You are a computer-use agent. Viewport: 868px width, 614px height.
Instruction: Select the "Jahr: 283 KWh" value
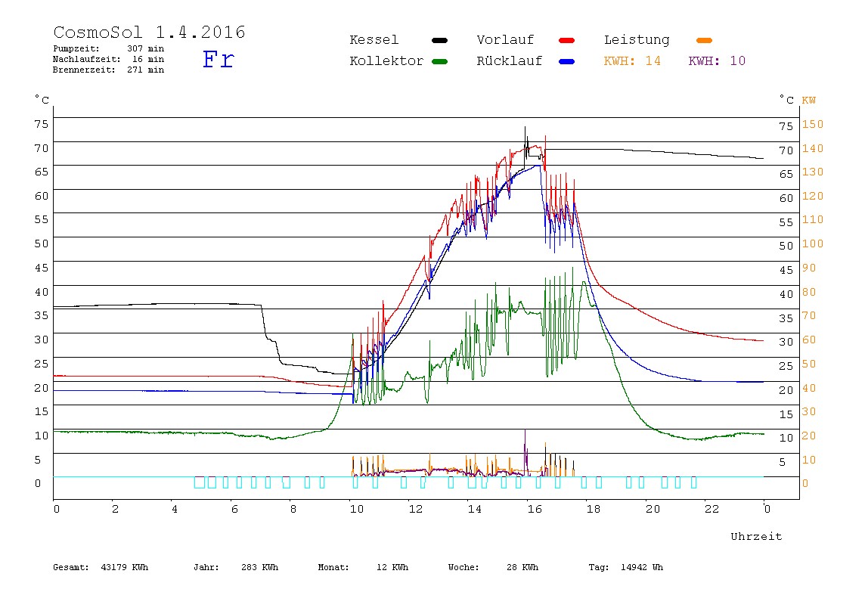tap(236, 567)
